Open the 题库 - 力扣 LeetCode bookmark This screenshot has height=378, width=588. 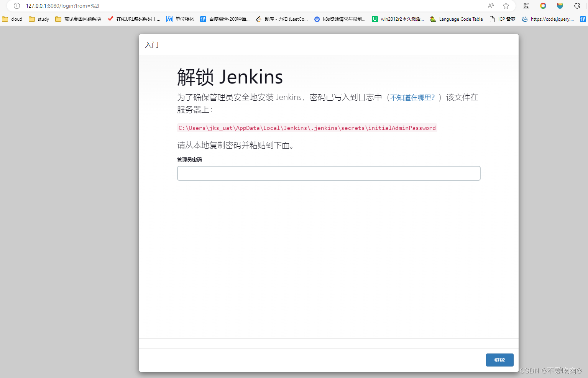pos(282,19)
